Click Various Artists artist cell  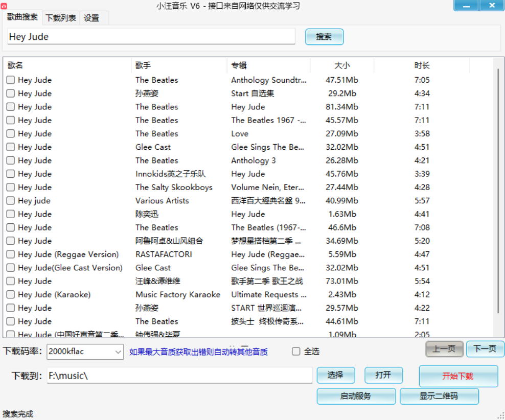pos(162,201)
